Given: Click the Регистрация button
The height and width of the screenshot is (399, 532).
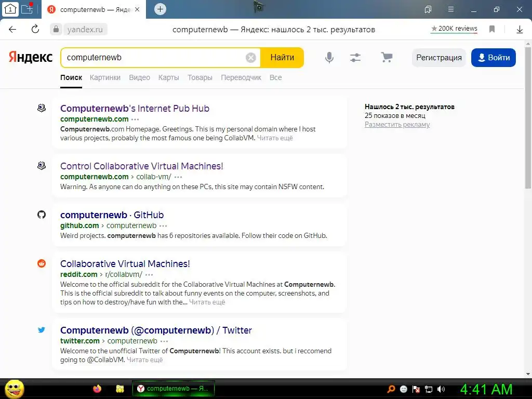Looking at the screenshot, I should pyautogui.click(x=438, y=58).
